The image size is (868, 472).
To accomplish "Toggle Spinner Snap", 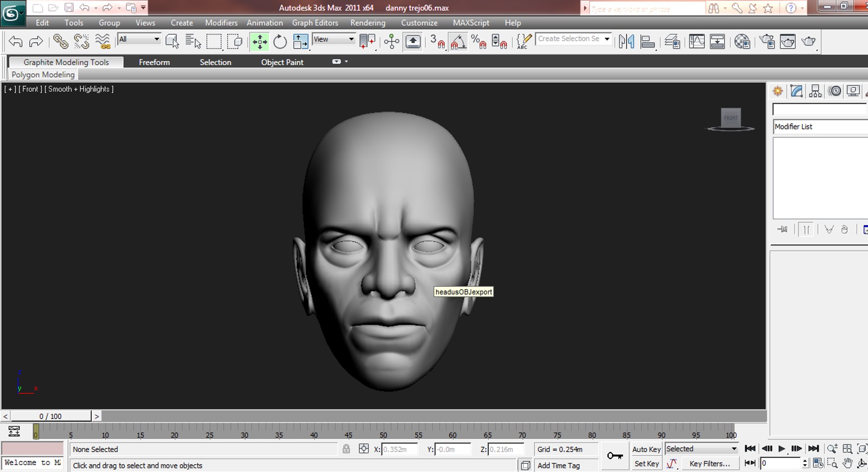I will (x=499, y=42).
